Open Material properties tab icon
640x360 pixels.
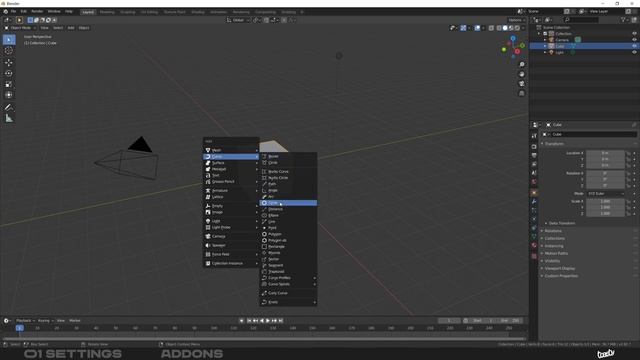(534, 246)
